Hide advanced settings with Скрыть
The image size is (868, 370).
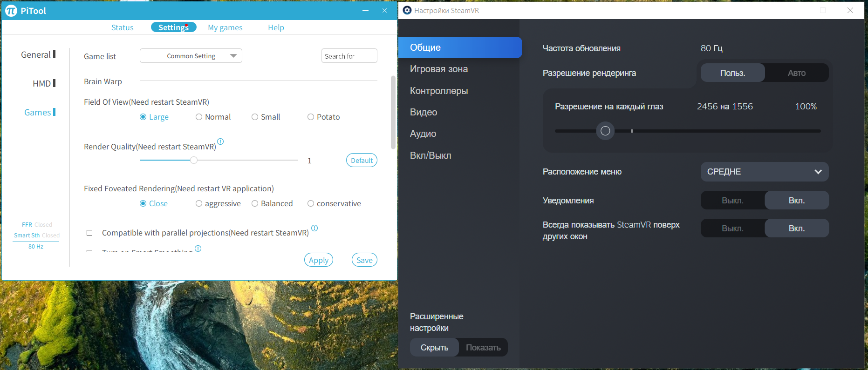(x=434, y=347)
